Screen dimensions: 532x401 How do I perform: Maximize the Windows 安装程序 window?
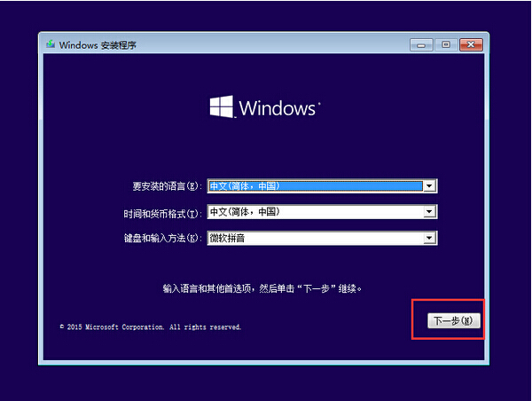click(x=445, y=44)
